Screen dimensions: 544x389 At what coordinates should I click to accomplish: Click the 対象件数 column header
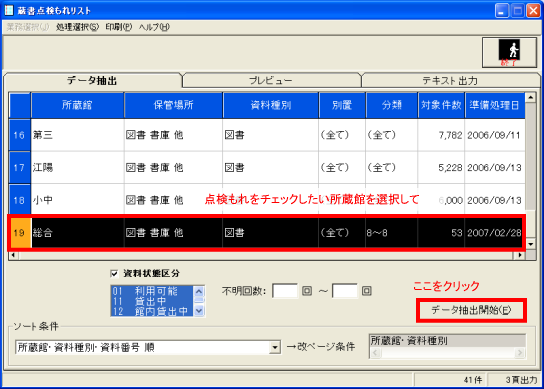coord(441,105)
